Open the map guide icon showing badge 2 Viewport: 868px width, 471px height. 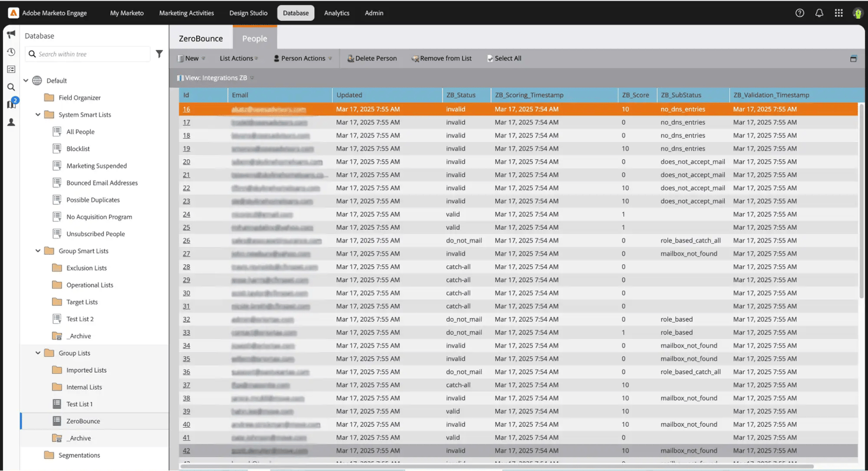click(11, 104)
